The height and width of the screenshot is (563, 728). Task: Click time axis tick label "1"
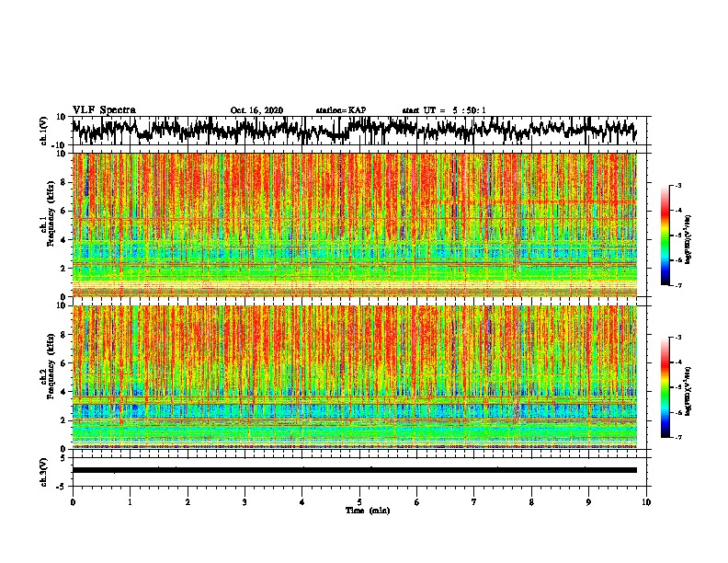(x=130, y=502)
